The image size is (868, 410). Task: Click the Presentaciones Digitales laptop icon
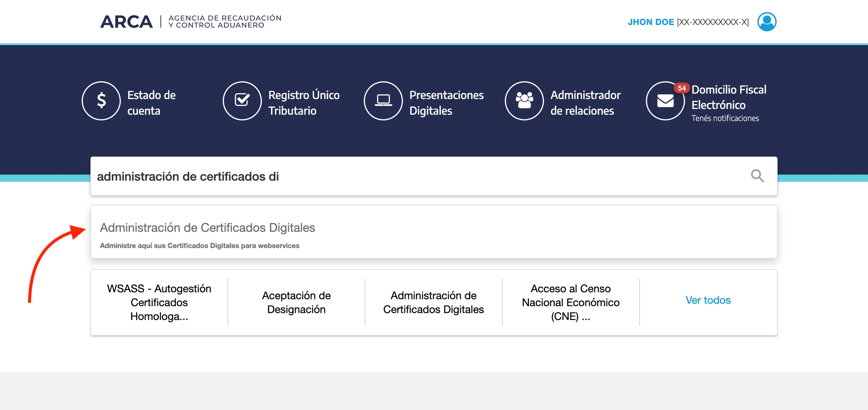pos(383,101)
